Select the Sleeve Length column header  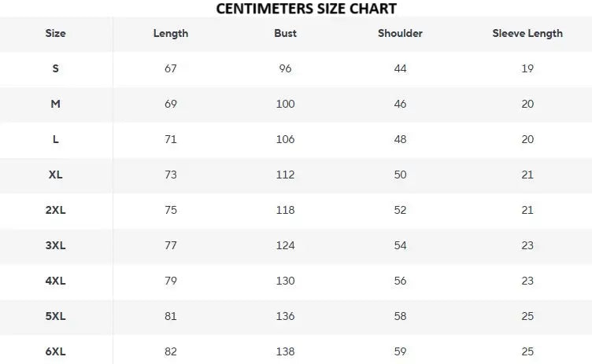click(x=527, y=33)
